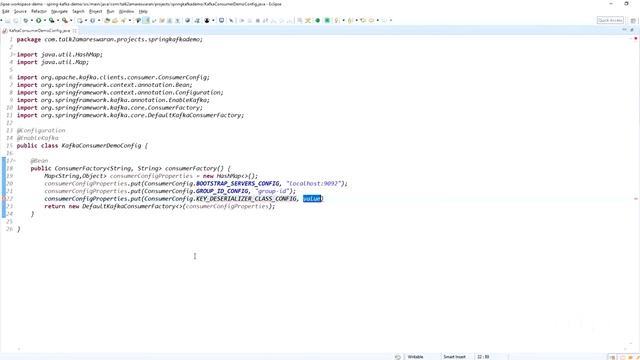Click the 'Writable' status bar entry
The width and height of the screenshot is (640, 360).
416,357
